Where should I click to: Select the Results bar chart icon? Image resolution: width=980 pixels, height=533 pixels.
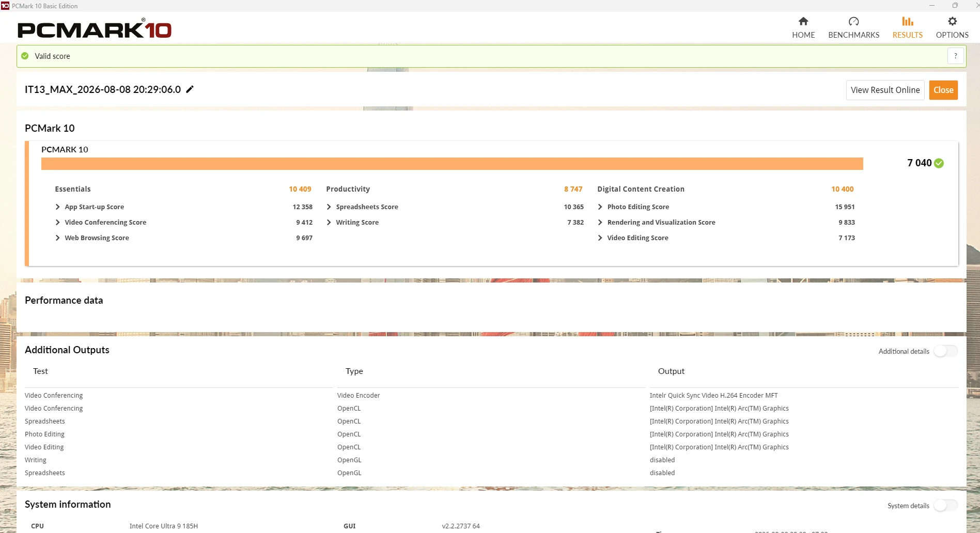(x=908, y=21)
